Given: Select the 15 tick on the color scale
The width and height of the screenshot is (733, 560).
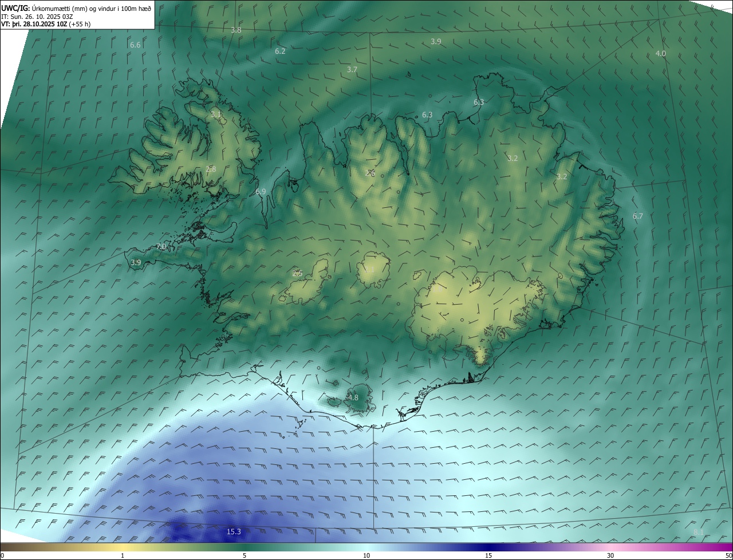Looking at the screenshot, I should 488,555.
